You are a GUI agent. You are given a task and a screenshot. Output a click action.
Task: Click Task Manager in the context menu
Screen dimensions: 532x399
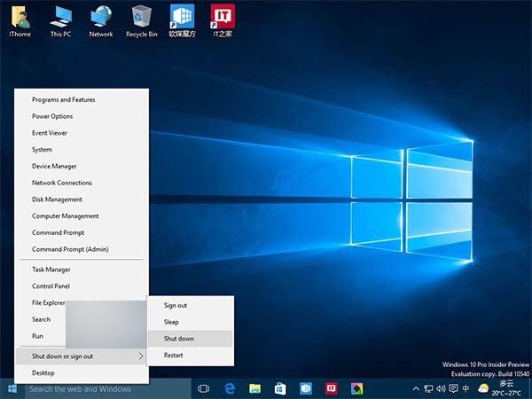[x=51, y=270]
